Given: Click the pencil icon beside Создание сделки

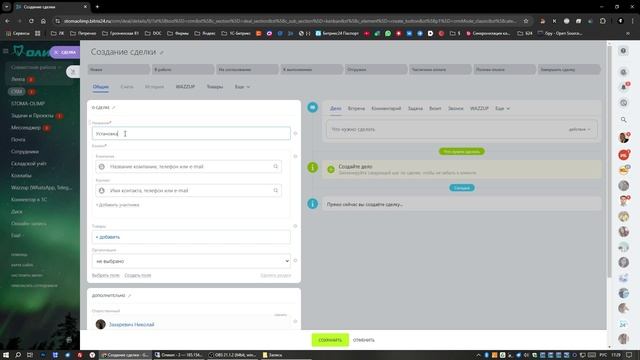Looking at the screenshot, I should pyautogui.click(x=162, y=53).
